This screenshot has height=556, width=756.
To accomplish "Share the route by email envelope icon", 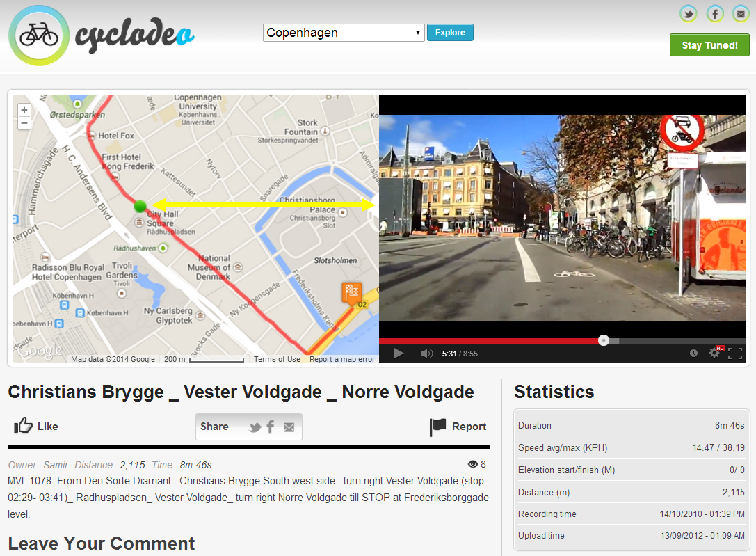I will (x=289, y=427).
